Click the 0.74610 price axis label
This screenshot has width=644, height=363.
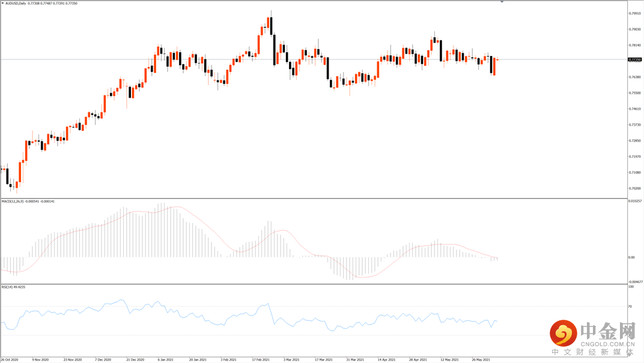point(634,109)
